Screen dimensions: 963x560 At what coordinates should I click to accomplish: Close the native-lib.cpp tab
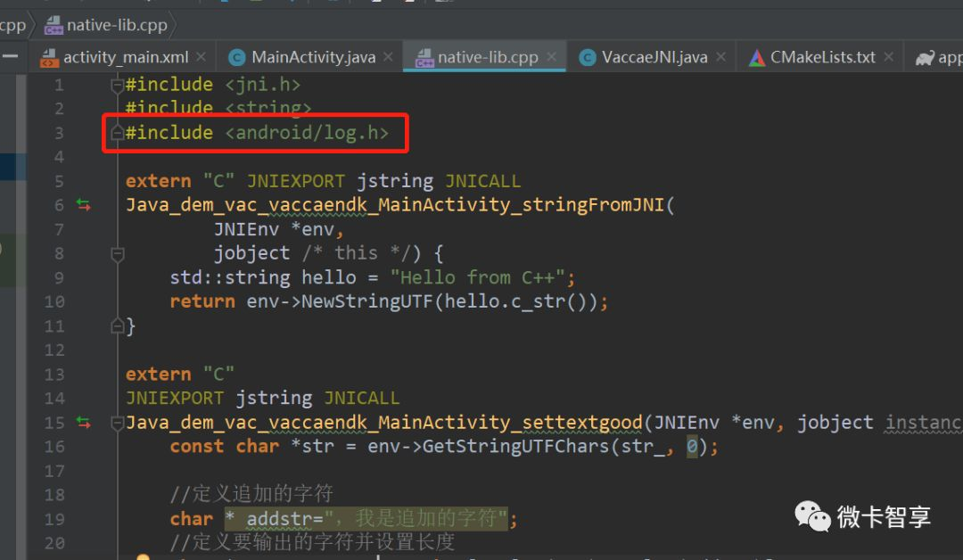(551, 57)
